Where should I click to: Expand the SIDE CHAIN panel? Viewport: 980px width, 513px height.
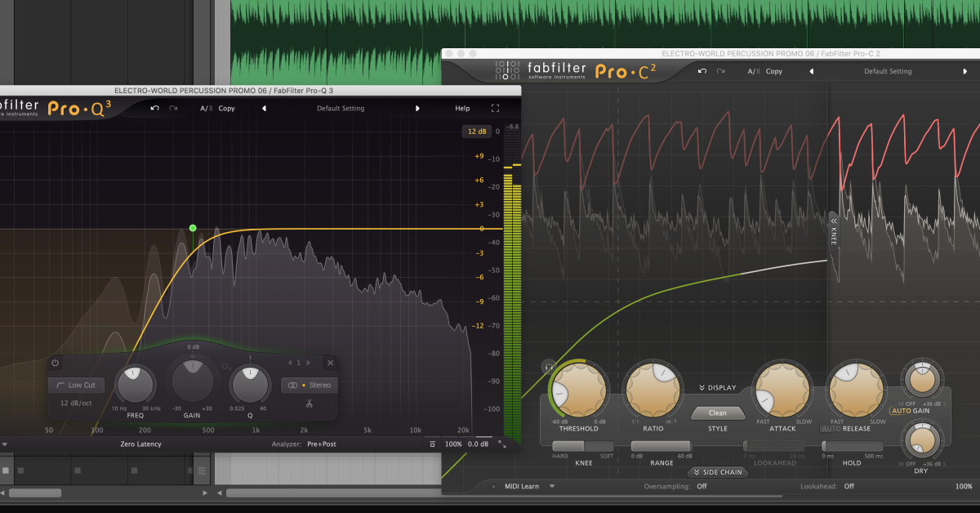(718, 472)
